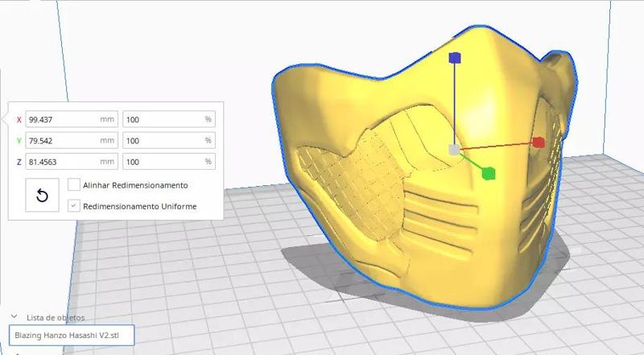The width and height of the screenshot is (644, 355).
Task: Click the reset scale arrow button
Action: coord(43,195)
